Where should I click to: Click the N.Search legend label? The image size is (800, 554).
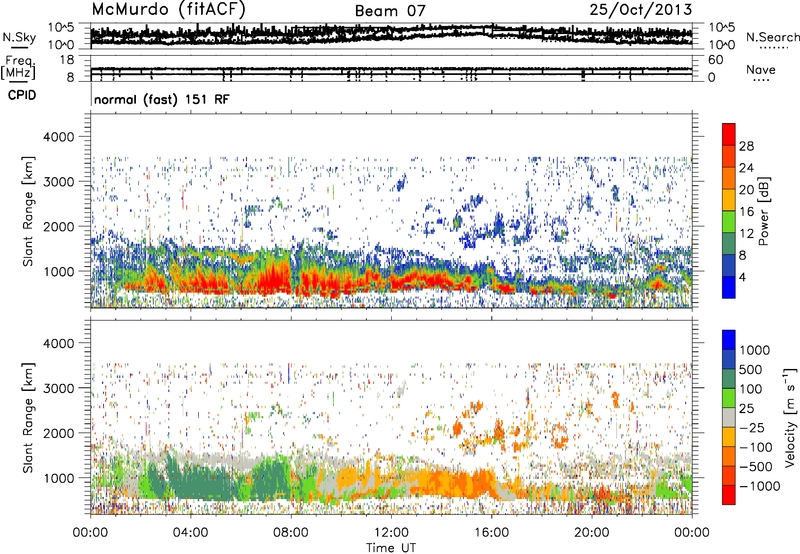coord(772,37)
